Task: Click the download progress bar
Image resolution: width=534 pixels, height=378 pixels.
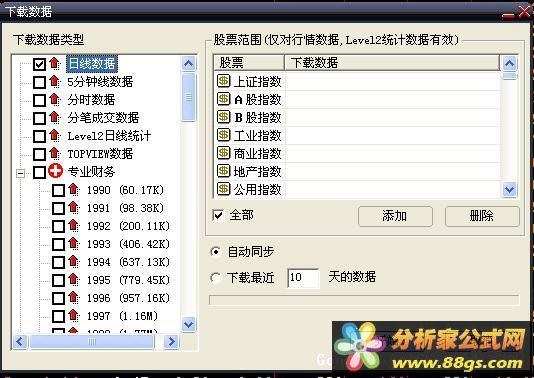Action: (x=364, y=300)
